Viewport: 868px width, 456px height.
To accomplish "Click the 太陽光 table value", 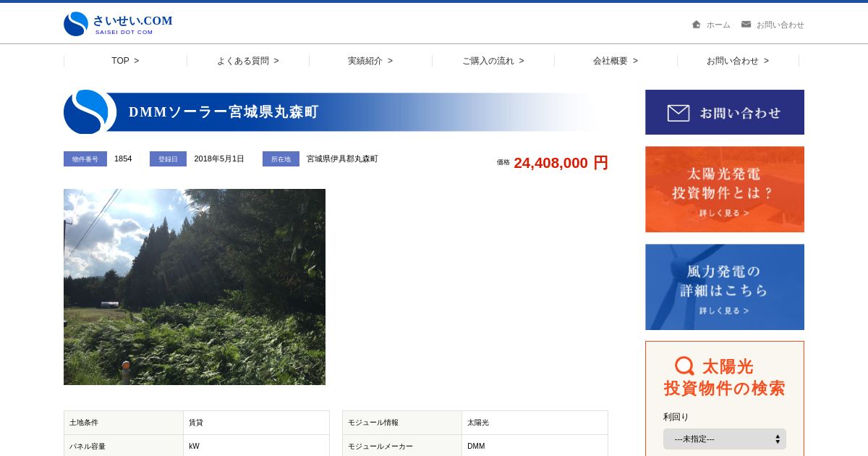I will (535, 423).
